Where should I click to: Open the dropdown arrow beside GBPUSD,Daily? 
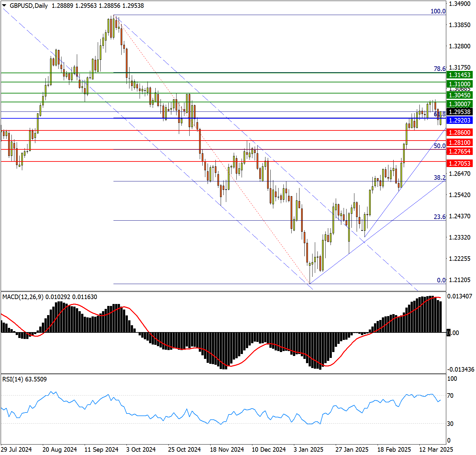click(x=4, y=6)
